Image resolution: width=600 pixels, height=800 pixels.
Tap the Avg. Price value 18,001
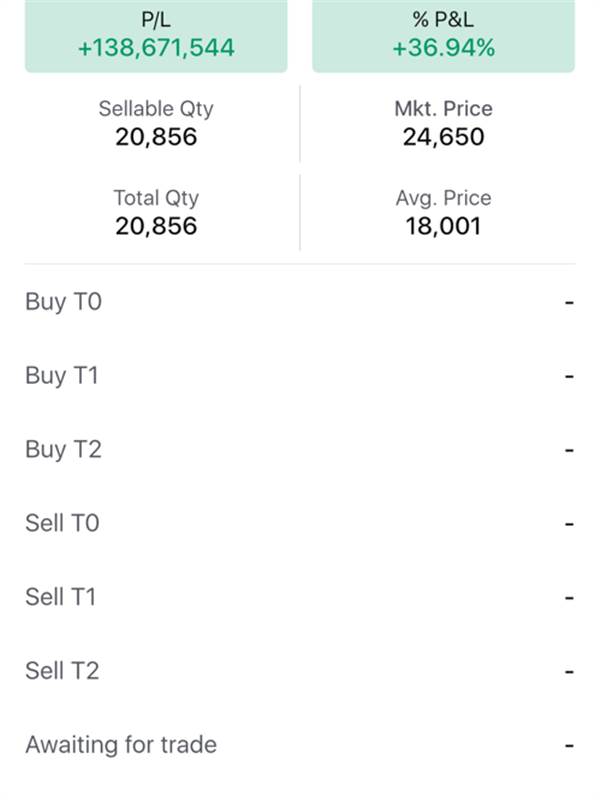click(x=443, y=226)
